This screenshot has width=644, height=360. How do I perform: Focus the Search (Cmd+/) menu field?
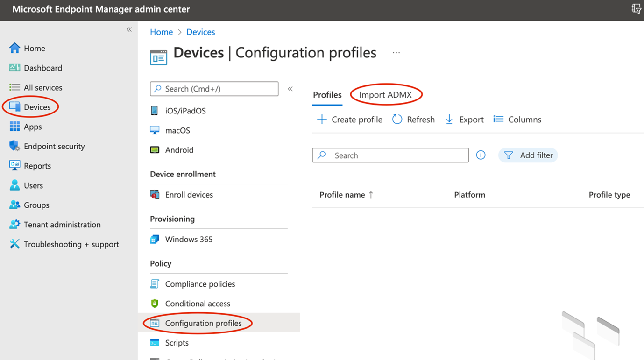tap(214, 89)
